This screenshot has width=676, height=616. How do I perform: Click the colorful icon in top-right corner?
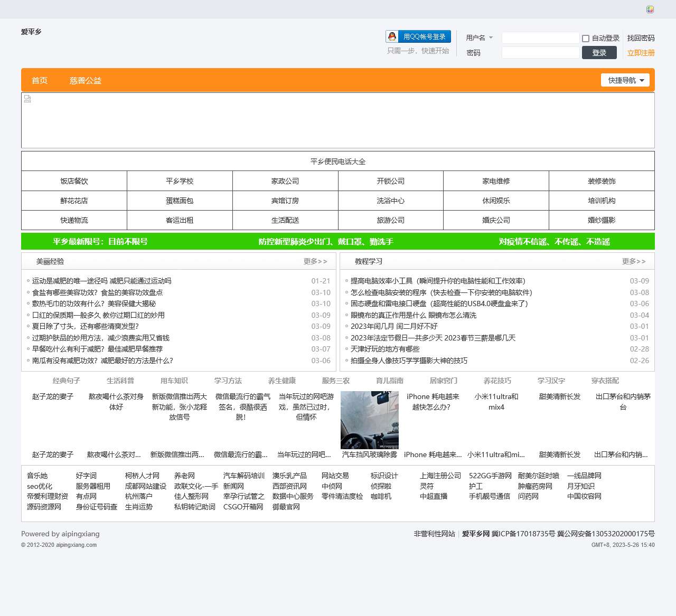650,10
